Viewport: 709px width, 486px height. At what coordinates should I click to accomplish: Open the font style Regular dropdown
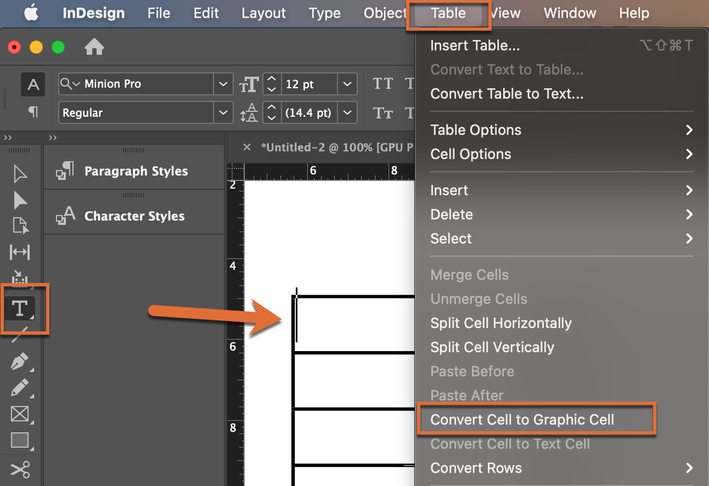coord(223,113)
